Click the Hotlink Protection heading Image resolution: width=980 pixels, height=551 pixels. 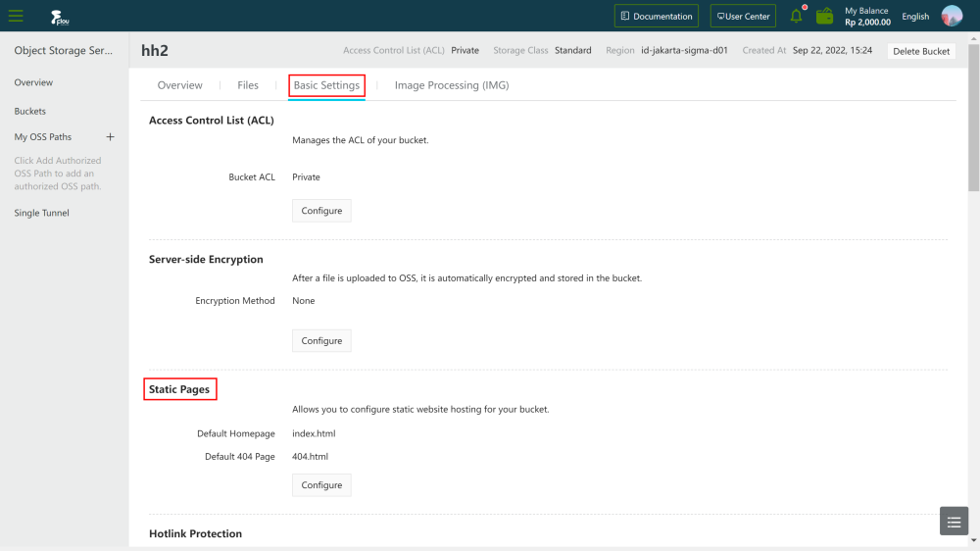click(x=196, y=533)
